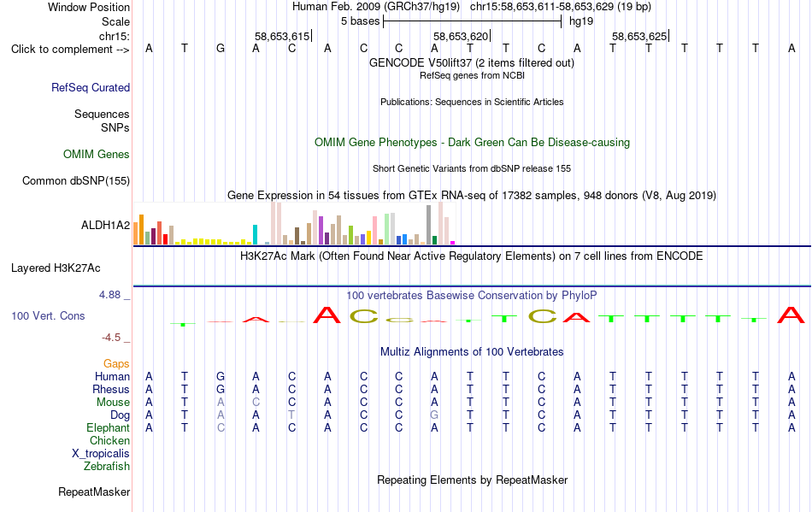Viewport: 812px width, 512px height.
Task: Click the Chicken species row label
Action: click(x=109, y=440)
